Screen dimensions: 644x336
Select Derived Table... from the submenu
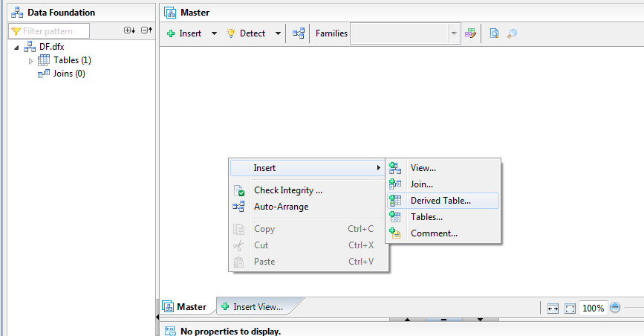(440, 201)
